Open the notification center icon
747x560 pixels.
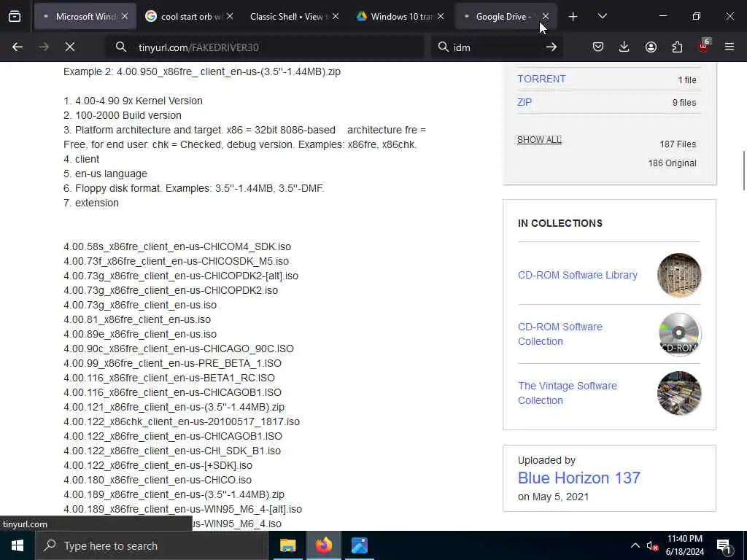724,545
